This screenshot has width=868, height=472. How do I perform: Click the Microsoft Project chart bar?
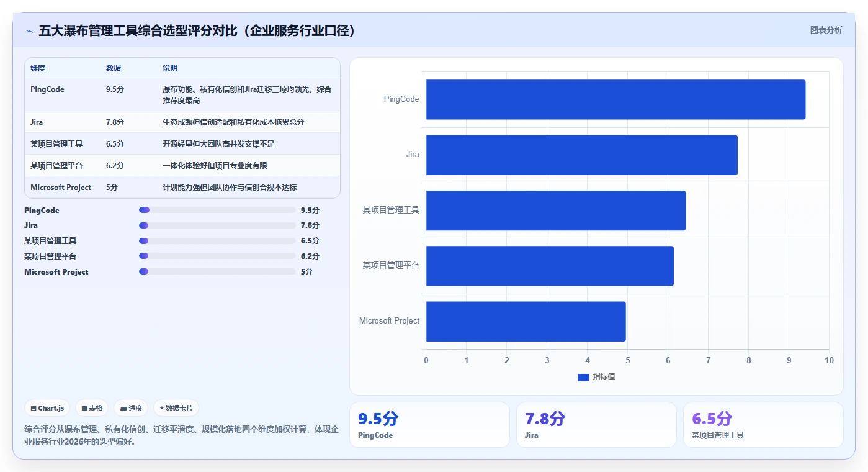pyautogui.click(x=526, y=321)
